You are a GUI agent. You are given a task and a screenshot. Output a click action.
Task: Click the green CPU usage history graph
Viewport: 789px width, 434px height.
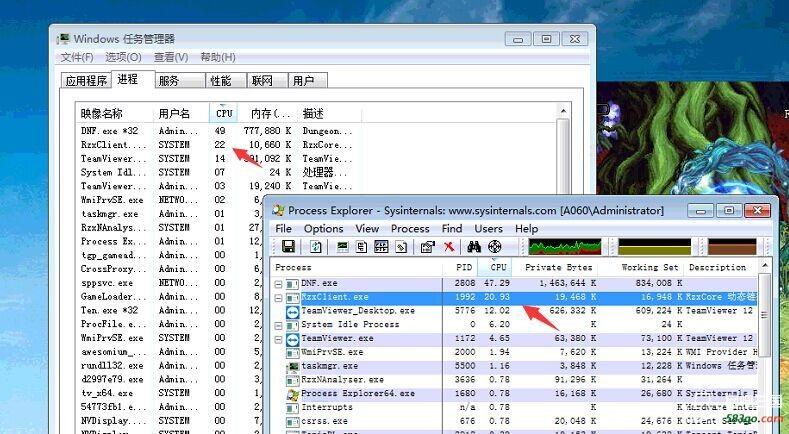(x=565, y=247)
